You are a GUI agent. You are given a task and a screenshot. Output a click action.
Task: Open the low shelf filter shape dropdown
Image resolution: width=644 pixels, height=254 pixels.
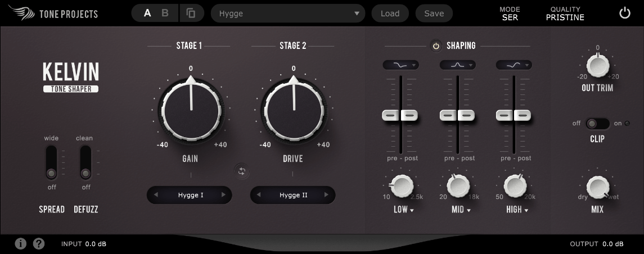tap(400, 65)
